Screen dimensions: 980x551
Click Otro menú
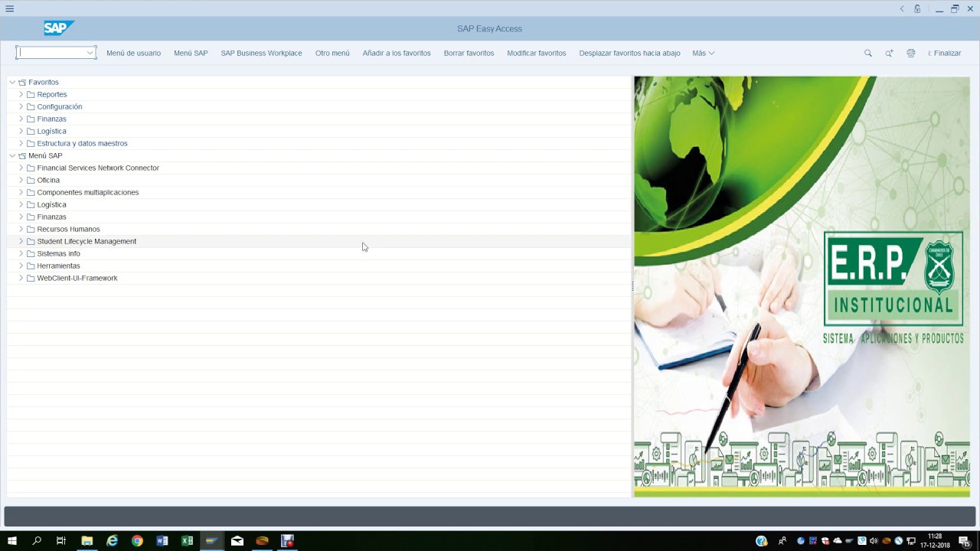pyautogui.click(x=332, y=53)
